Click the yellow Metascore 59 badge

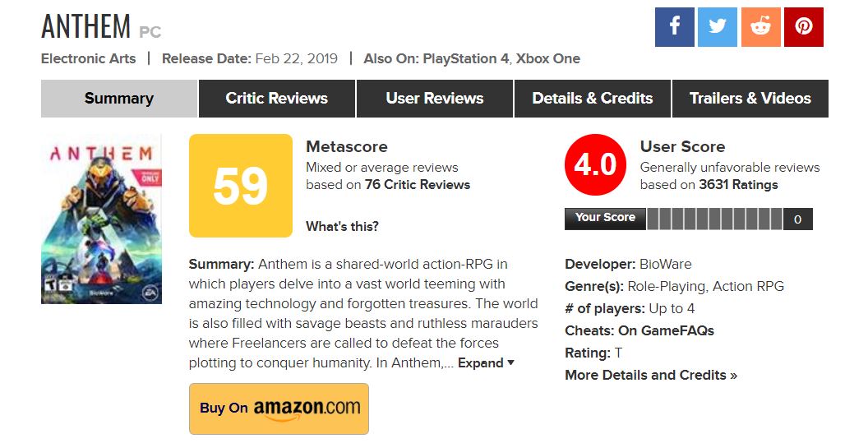click(240, 186)
